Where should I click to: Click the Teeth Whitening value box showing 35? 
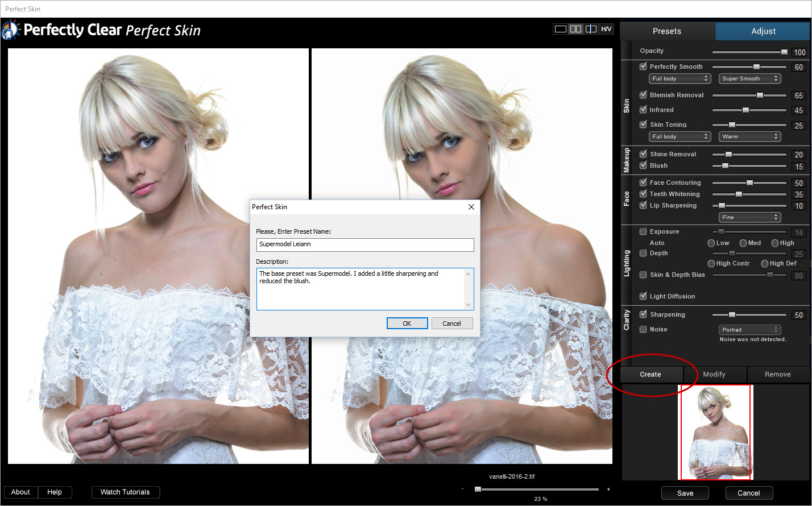click(799, 194)
